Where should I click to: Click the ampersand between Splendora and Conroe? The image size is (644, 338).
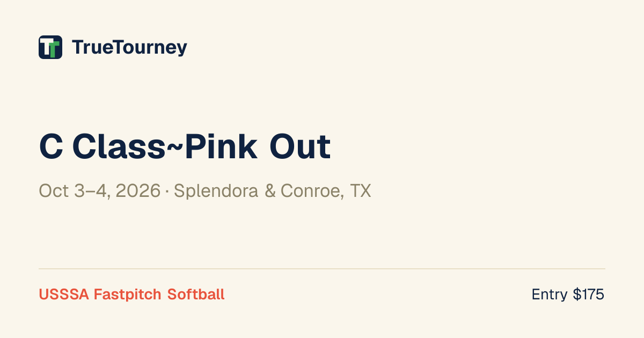coord(270,191)
